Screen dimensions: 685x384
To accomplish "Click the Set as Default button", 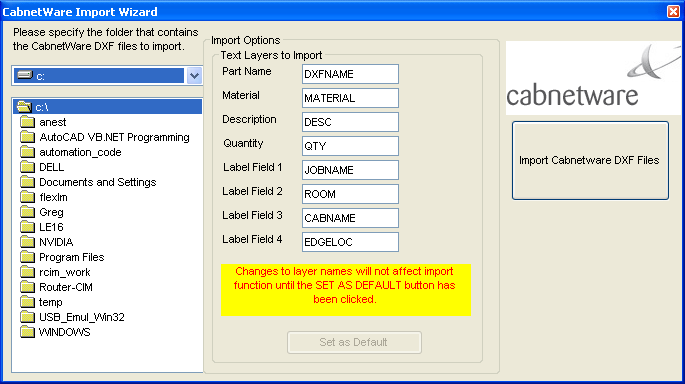I will [x=354, y=342].
